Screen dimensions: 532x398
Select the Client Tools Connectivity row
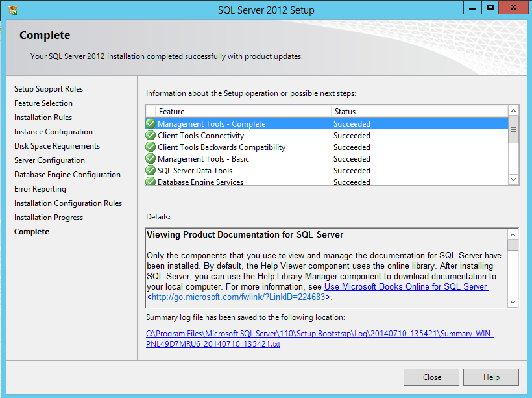(327, 136)
